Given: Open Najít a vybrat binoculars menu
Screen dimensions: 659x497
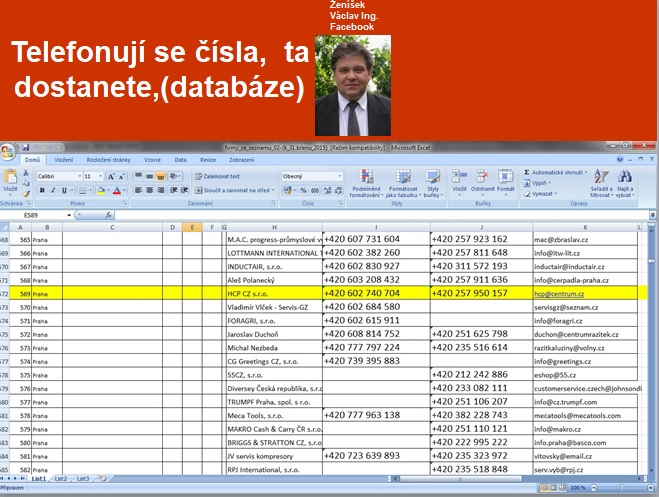Looking at the screenshot, I should tap(625, 184).
